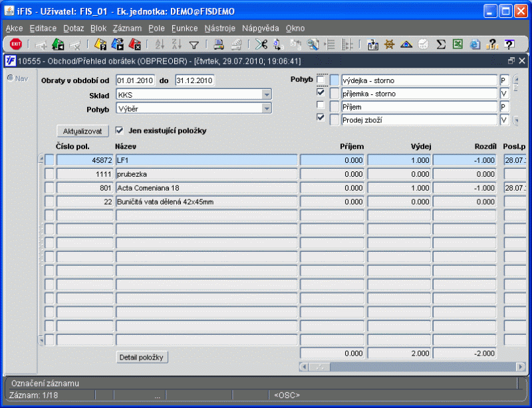The width and height of the screenshot is (532, 408).
Task: Click the Rozdíl total field showing -2.000
Action: tap(465, 354)
